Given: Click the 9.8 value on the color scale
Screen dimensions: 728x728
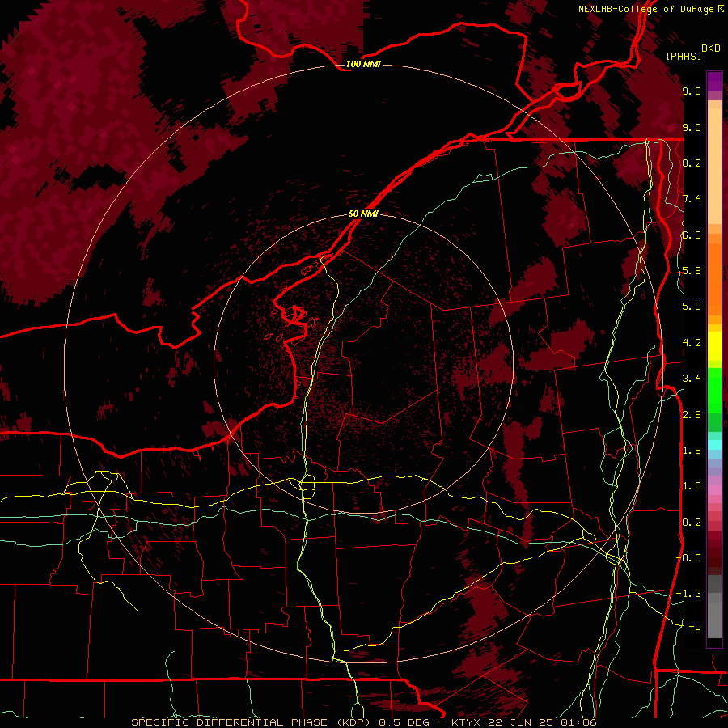Looking at the screenshot, I should coord(692,91).
